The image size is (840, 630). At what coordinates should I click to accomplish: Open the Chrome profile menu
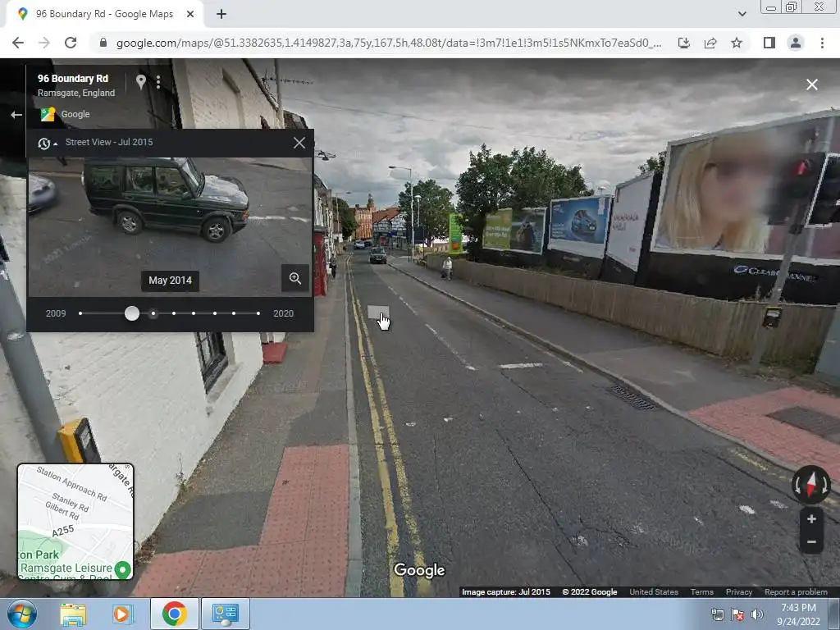coord(796,43)
